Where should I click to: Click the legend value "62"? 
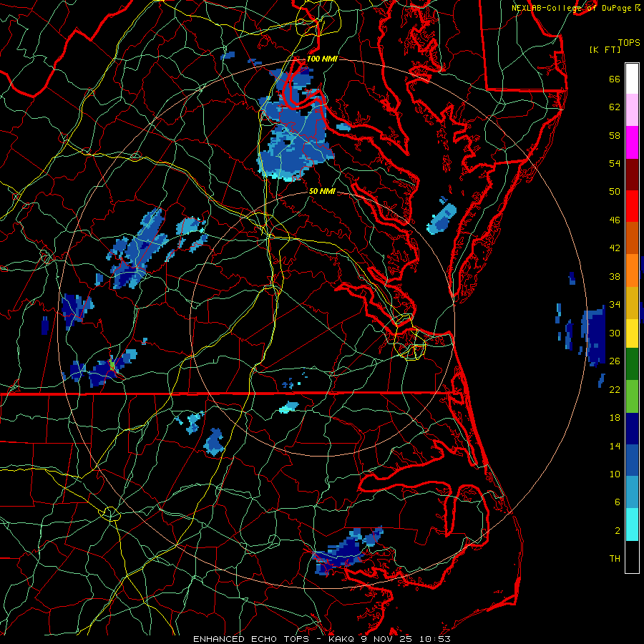tap(615, 107)
